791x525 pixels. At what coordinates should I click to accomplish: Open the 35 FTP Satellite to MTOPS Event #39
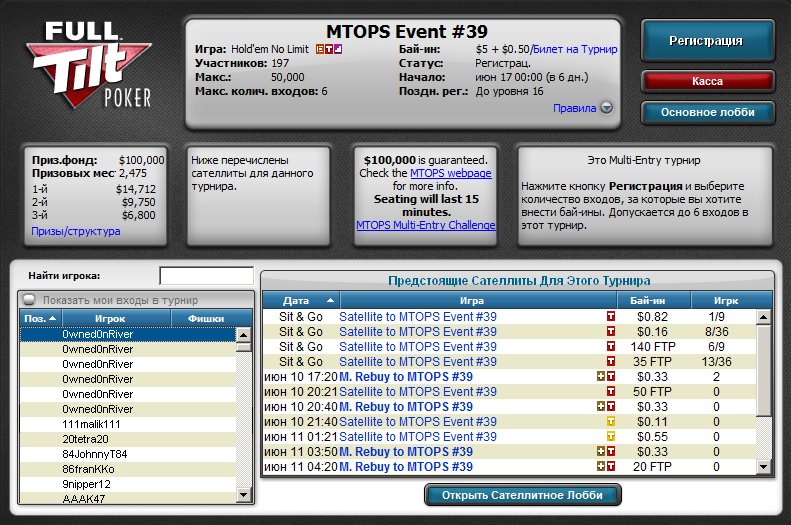tap(418, 362)
